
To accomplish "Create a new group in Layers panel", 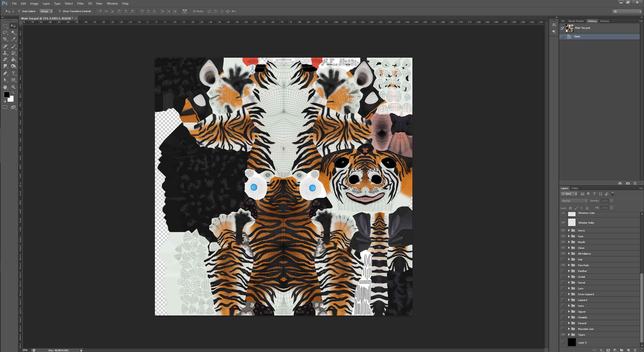I will pyautogui.click(x=622, y=350).
